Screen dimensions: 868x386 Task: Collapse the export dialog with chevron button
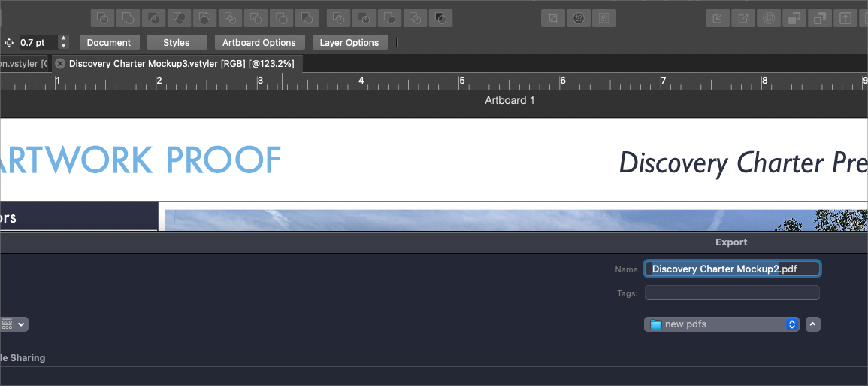812,324
